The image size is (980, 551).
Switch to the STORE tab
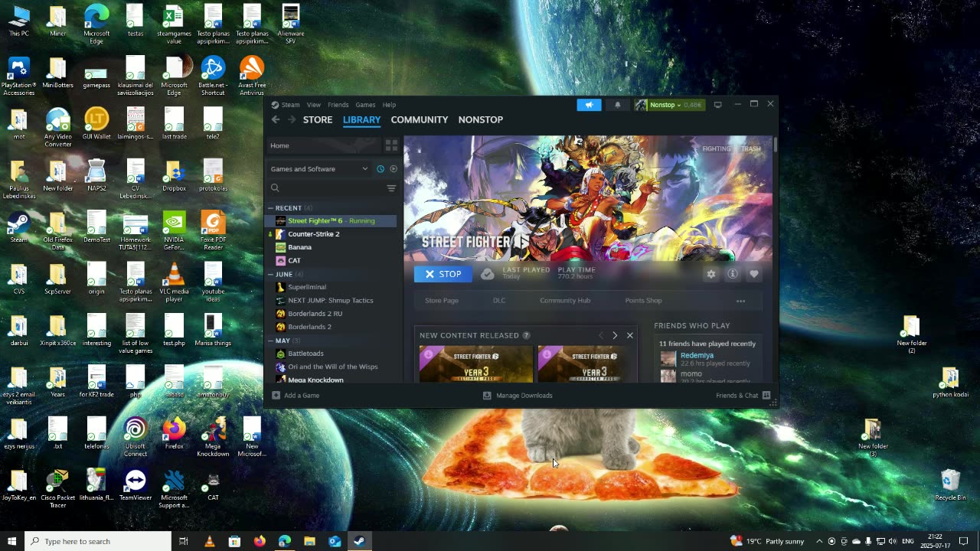pos(318,119)
